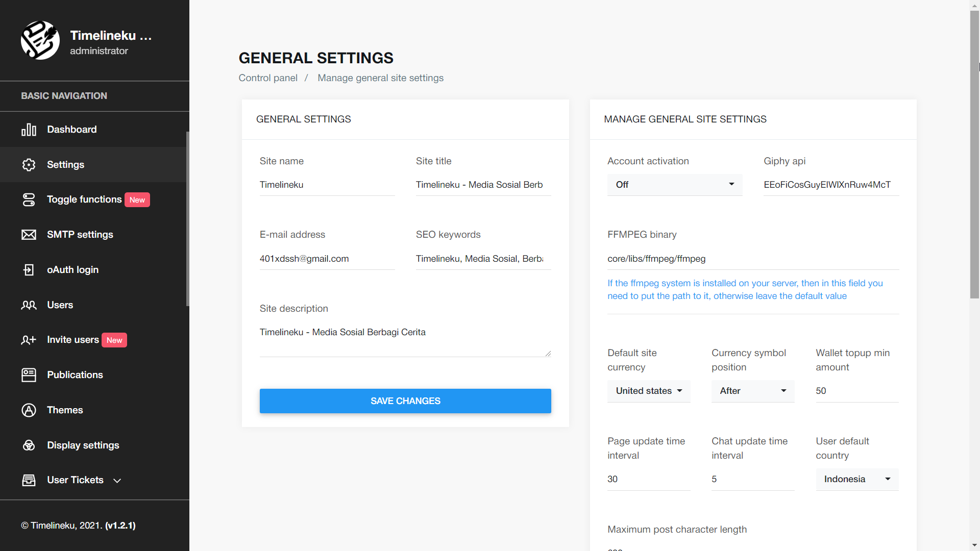980x551 pixels.
Task: Follow the Control panel breadcrumb link
Action: tap(268, 78)
